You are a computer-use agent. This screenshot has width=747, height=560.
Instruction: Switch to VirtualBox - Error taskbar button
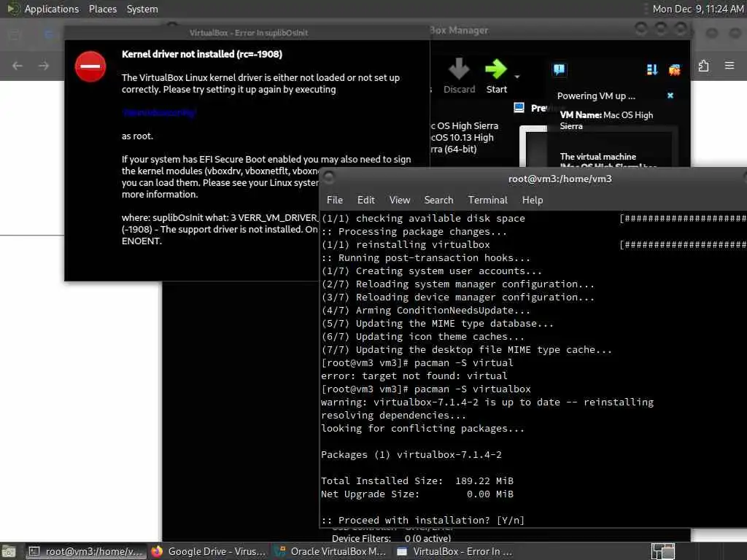[x=454, y=551]
